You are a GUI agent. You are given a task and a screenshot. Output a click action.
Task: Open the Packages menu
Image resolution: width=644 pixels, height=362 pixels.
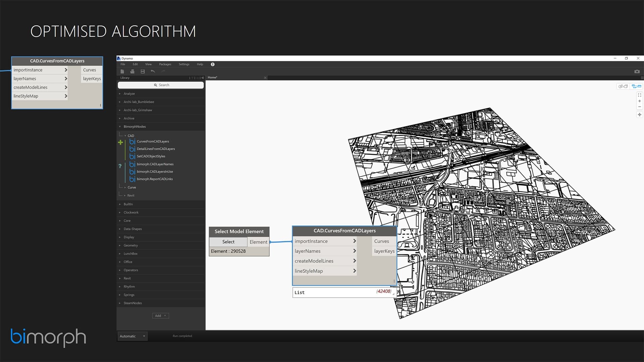tap(165, 64)
